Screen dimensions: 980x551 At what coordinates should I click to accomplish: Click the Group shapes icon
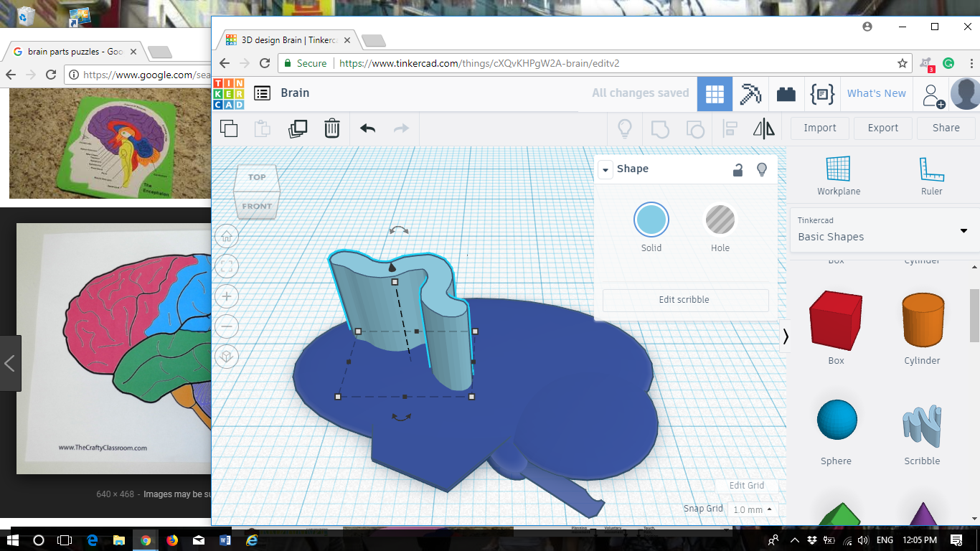tap(660, 128)
